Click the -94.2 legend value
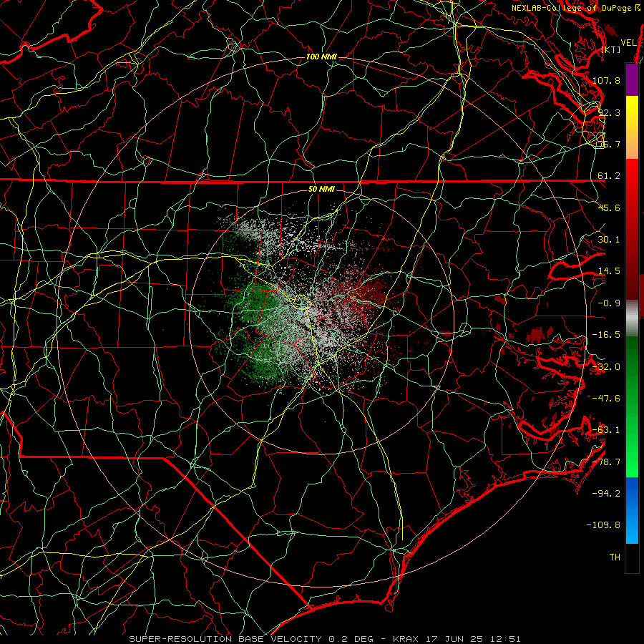 tap(606, 494)
